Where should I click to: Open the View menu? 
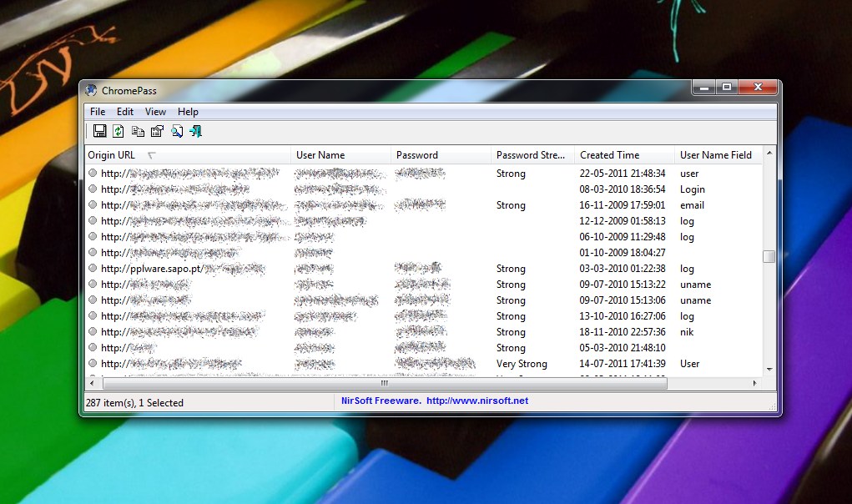(x=155, y=111)
